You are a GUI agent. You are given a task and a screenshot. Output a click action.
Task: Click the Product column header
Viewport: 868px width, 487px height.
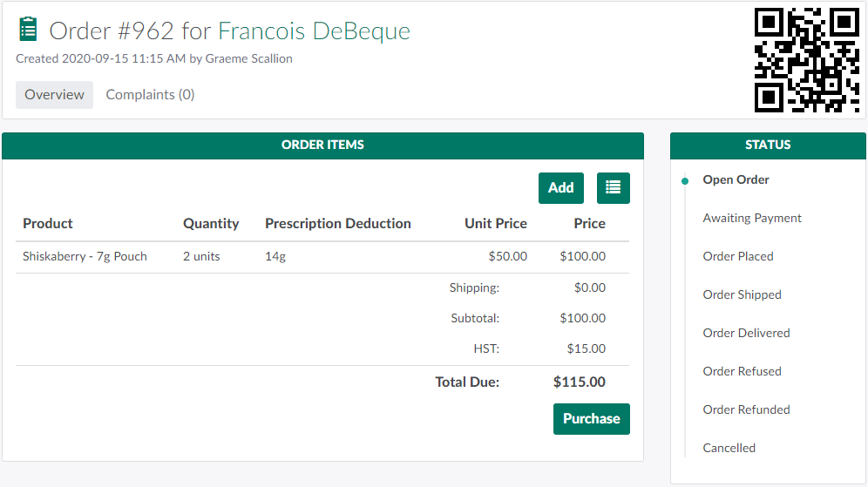[x=48, y=224]
